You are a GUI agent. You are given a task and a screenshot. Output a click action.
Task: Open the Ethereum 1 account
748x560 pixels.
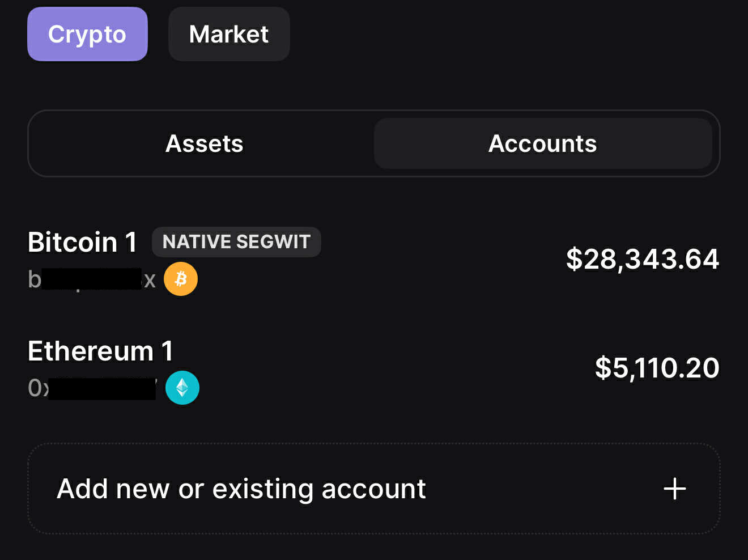tap(373, 370)
